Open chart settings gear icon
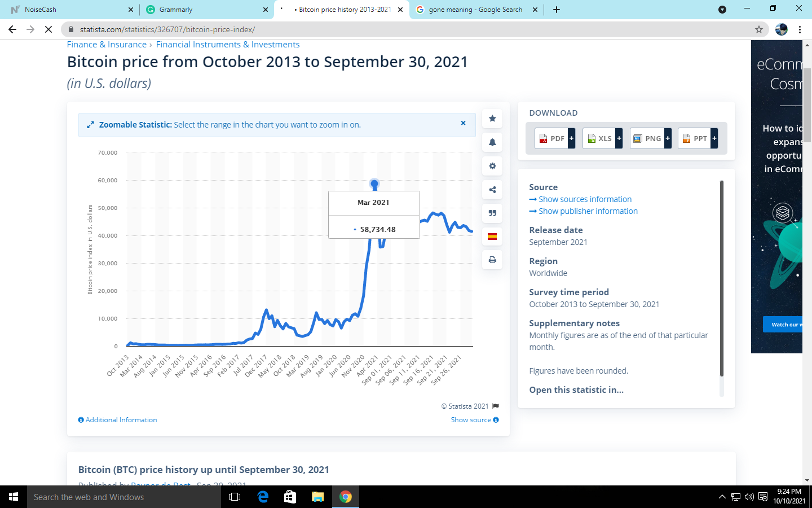 click(492, 166)
